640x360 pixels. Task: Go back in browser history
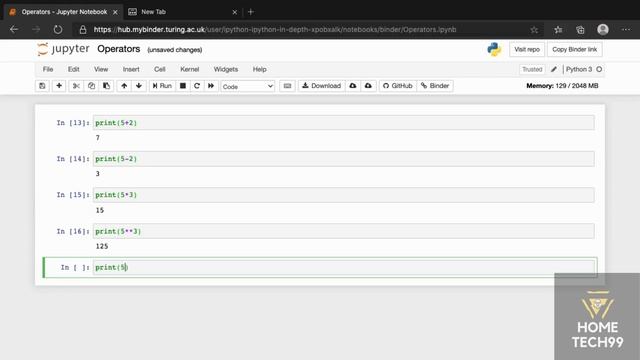14,29
